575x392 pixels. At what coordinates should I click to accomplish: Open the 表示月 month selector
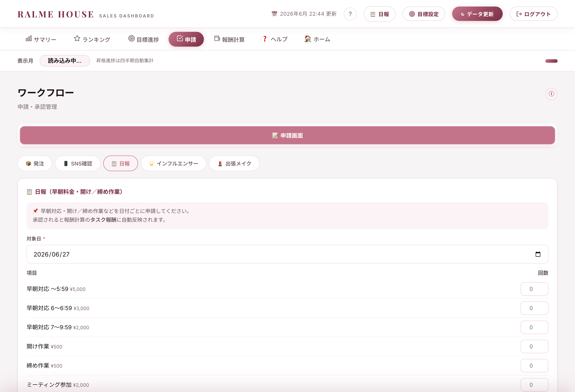tap(65, 61)
